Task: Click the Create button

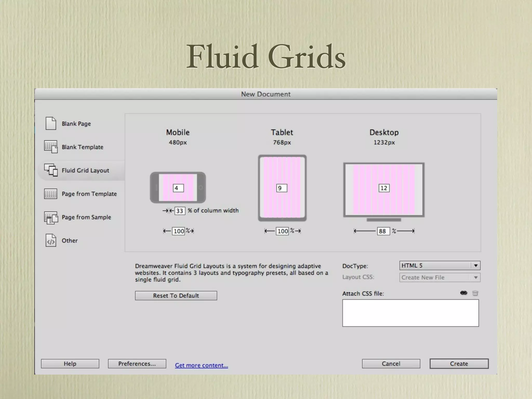Action: 459,364
